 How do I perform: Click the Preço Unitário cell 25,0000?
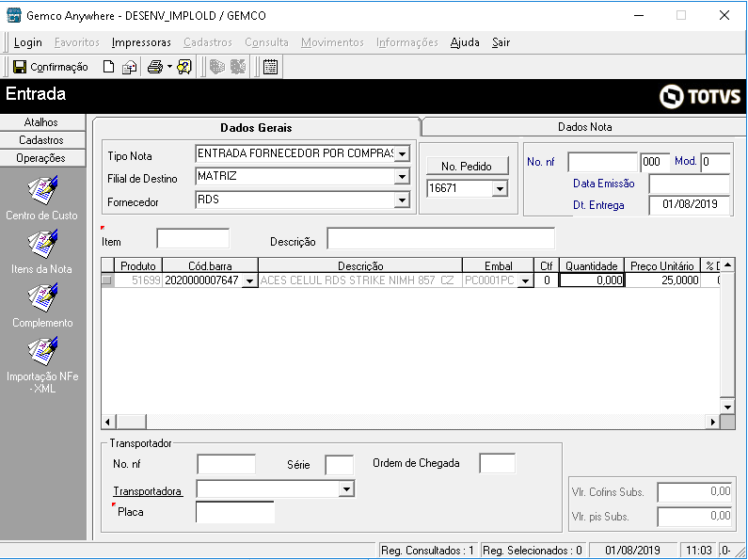pyautogui.click(x=662, y=280)
